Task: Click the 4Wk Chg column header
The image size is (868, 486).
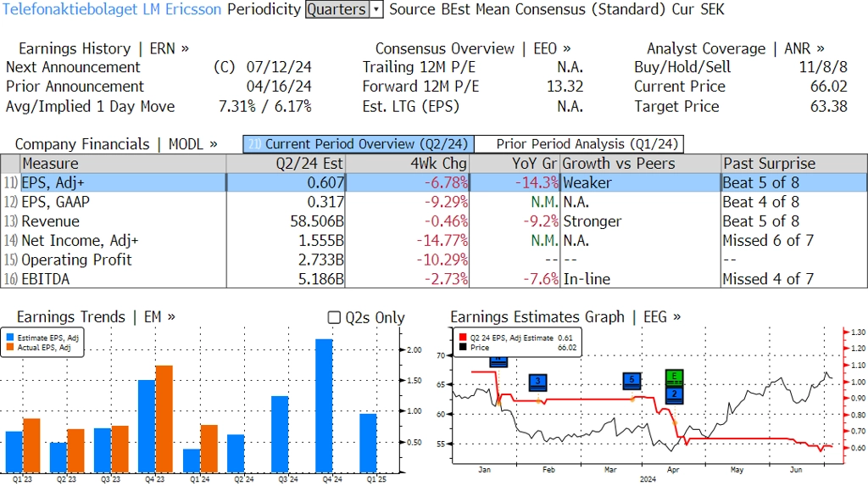Action: point(408,164)
